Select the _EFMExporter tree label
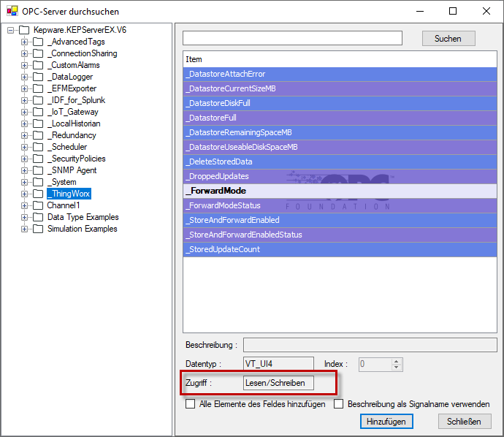 [72, 88]
